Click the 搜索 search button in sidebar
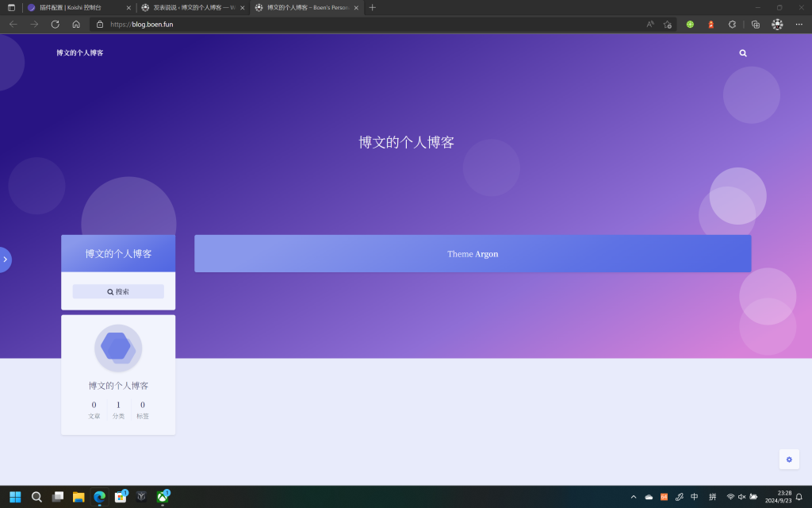 point(118,292)
